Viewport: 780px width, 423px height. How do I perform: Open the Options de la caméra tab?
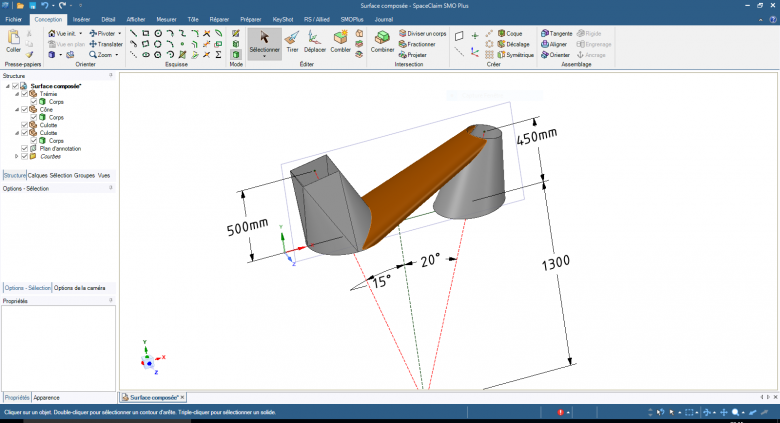(x=80, y=288)
